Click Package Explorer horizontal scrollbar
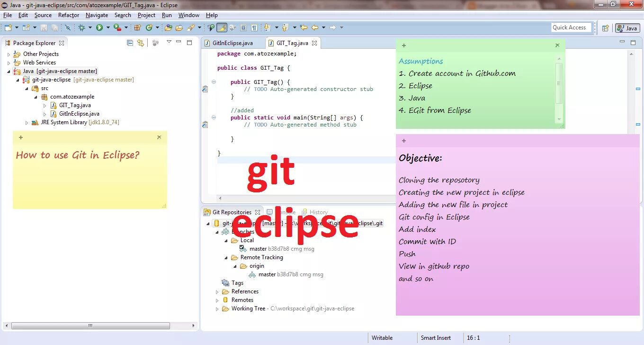644x345 pixels. [90, 326]
